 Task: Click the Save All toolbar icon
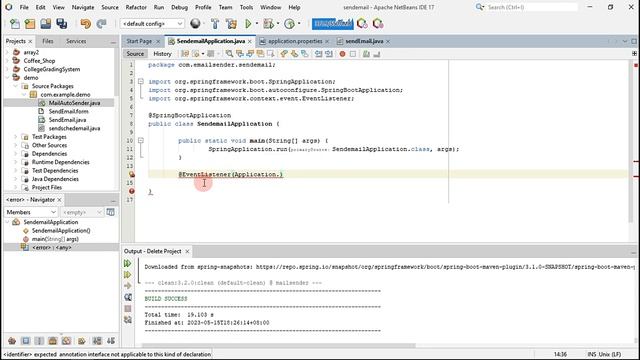pos(62,24)
